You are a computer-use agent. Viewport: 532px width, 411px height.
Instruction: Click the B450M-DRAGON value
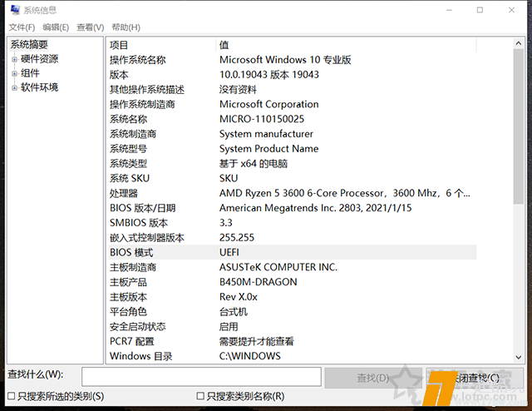click(x=259, y=282)
